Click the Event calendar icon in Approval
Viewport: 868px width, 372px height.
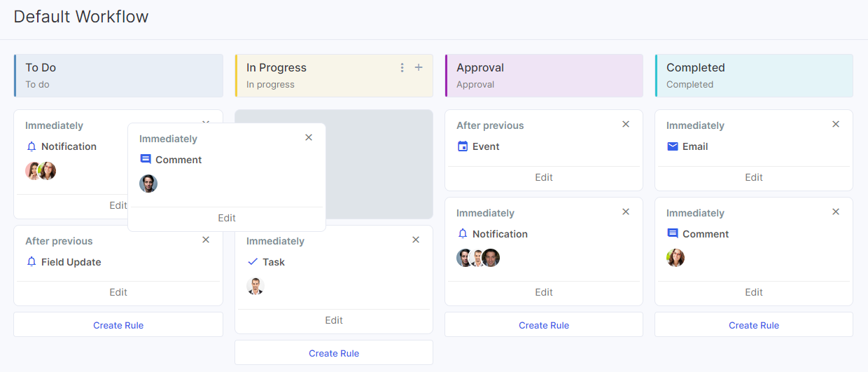click(462, 146)
